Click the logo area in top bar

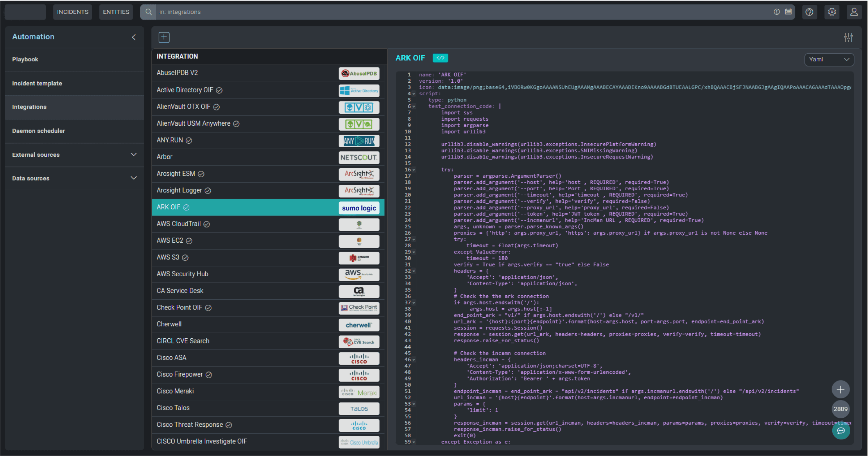25,12
